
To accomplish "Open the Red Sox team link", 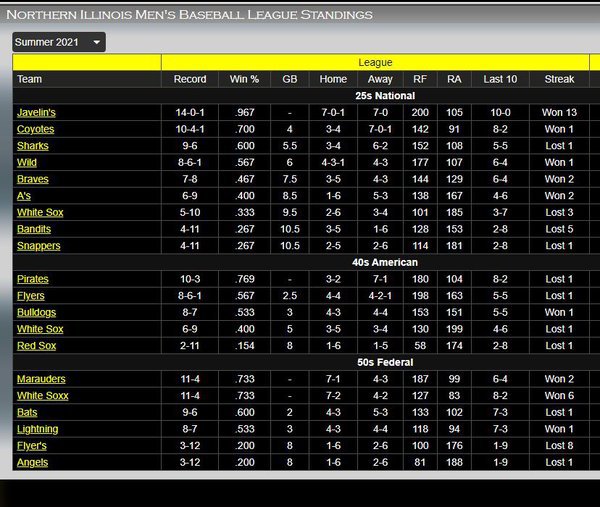I will pos(36,346).
